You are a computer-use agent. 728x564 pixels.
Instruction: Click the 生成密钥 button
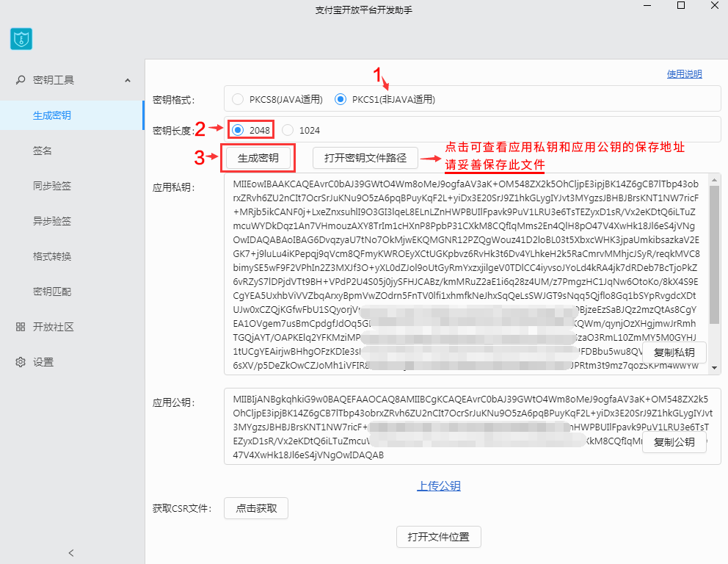point(258,158)
